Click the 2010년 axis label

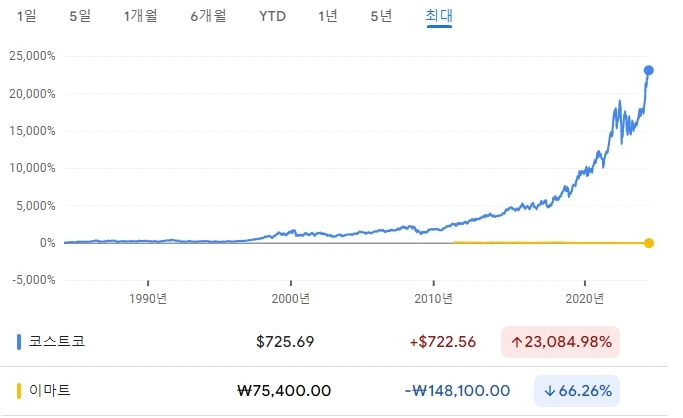[x=433, y=299]
